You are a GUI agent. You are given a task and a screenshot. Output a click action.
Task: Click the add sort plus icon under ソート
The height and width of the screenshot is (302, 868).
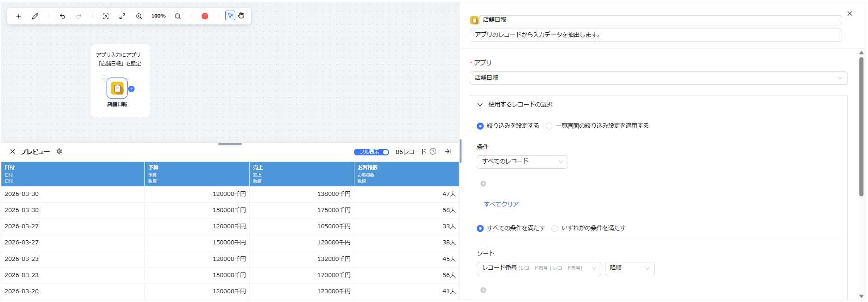[x=483, y=290]
